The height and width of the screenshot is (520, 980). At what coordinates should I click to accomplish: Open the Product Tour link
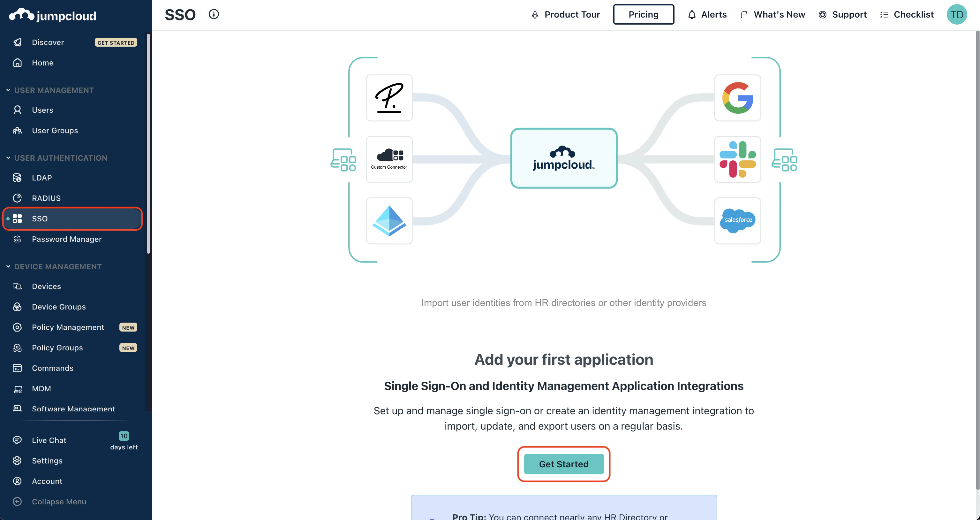[x=565, y=14]
